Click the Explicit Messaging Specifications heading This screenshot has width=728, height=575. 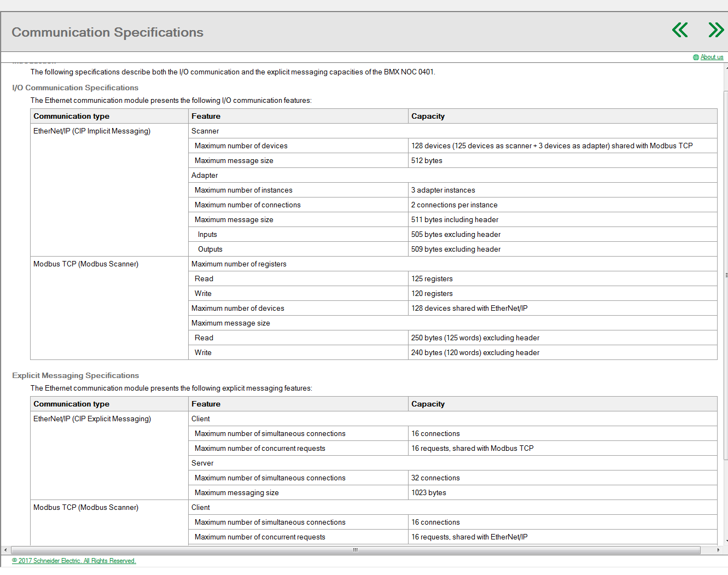coord(75,375)
